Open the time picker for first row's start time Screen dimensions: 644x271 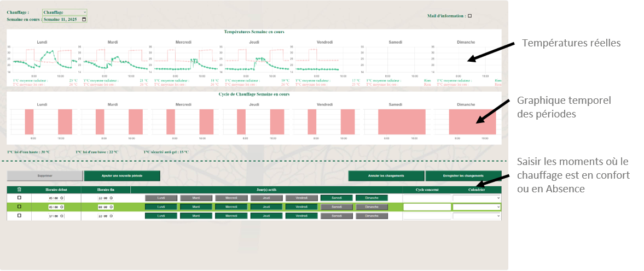(x=61, y=198)
